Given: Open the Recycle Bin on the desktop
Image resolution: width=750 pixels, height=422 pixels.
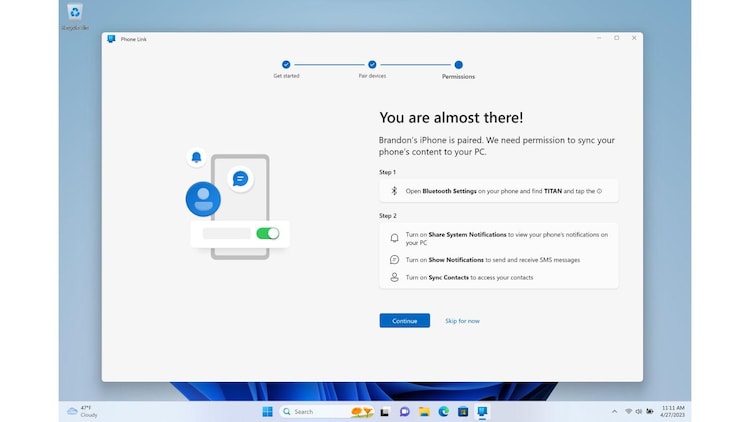Looking at the screenshot, I should (75, 14).
